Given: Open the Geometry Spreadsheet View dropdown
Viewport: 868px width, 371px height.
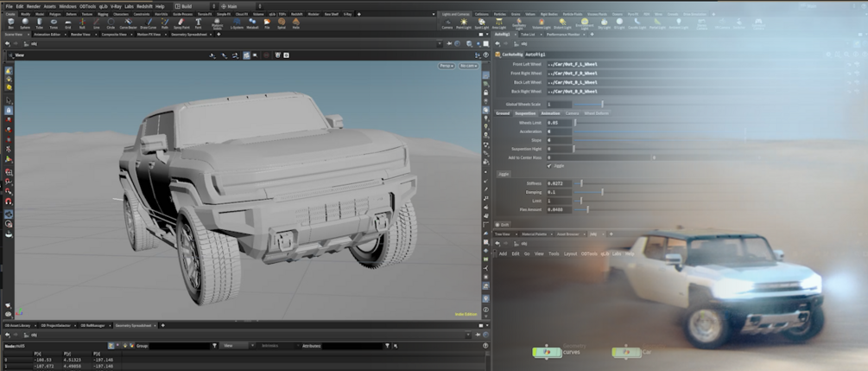Looking at the screenshot, I should click(x=236, y=346).
